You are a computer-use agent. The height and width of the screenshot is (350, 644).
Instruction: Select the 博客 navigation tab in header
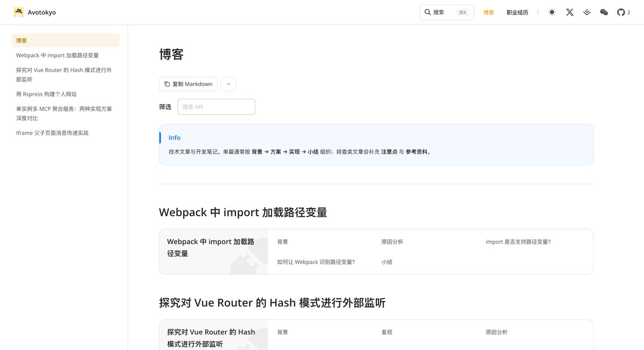coord(488,12)
